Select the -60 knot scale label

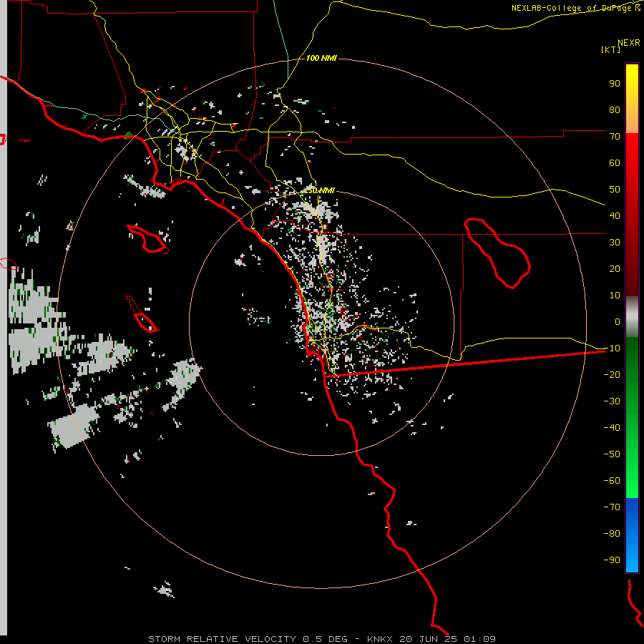(612, 481)
